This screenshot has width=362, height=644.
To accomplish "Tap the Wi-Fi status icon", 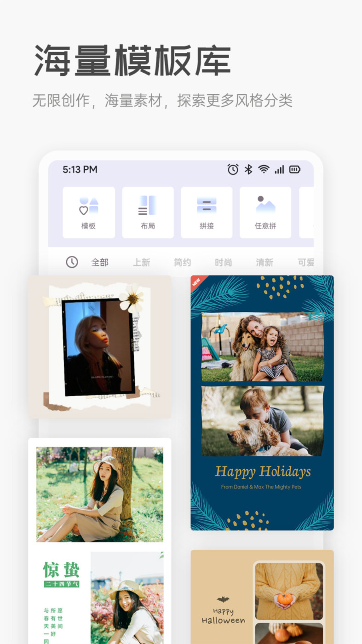I will (x=264, y=170).
